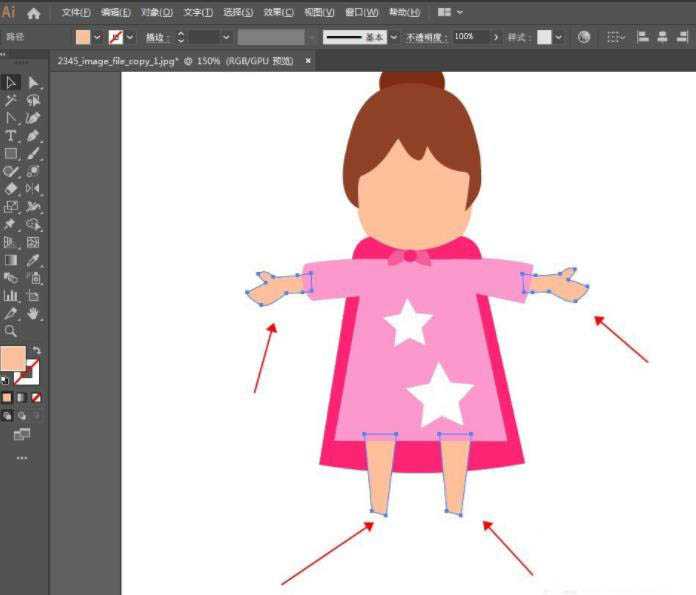Viewport: 696px width, 595px height.
Task: Reset to default fill and stroke
Action: 5,380
